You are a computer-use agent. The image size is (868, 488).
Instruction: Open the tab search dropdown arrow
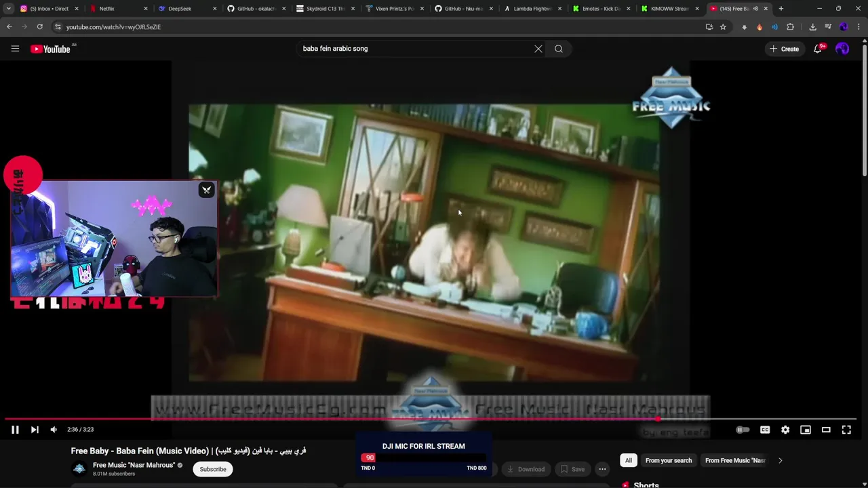(x=8, y=9)
